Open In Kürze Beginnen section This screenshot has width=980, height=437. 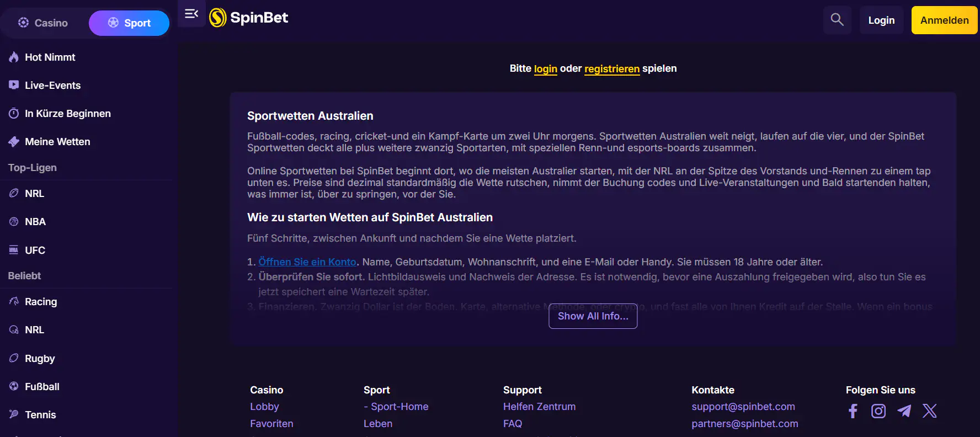pyautogui.click(x=60, y=114)
